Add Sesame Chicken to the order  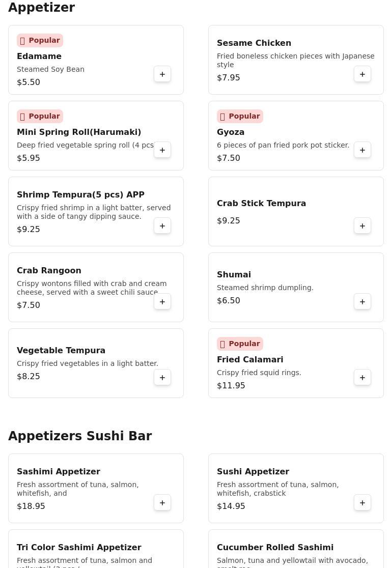[x=362, y=74]
